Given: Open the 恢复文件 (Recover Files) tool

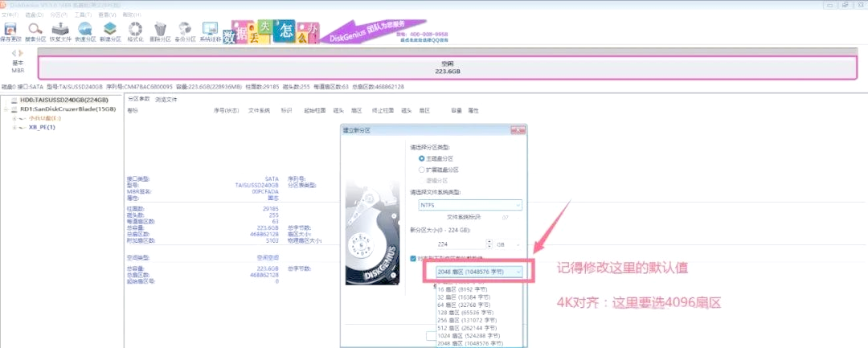Looking at the screenshot, I should click(x=61, y=31).
